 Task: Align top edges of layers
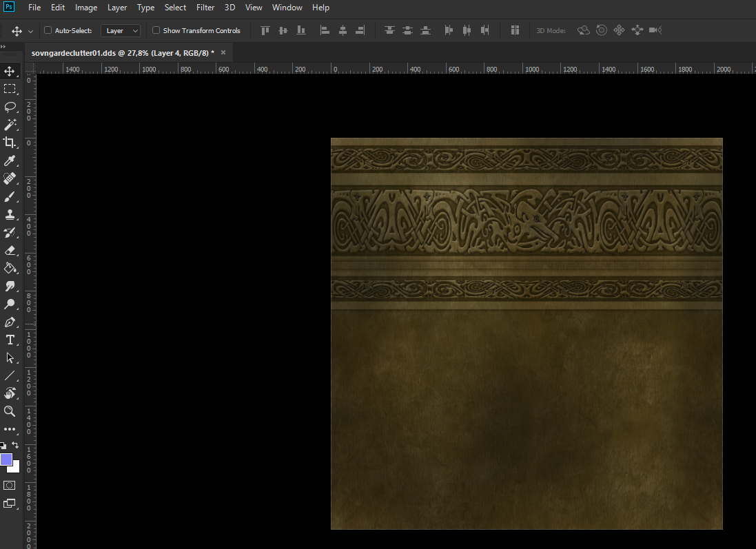[x=265, y=30]
